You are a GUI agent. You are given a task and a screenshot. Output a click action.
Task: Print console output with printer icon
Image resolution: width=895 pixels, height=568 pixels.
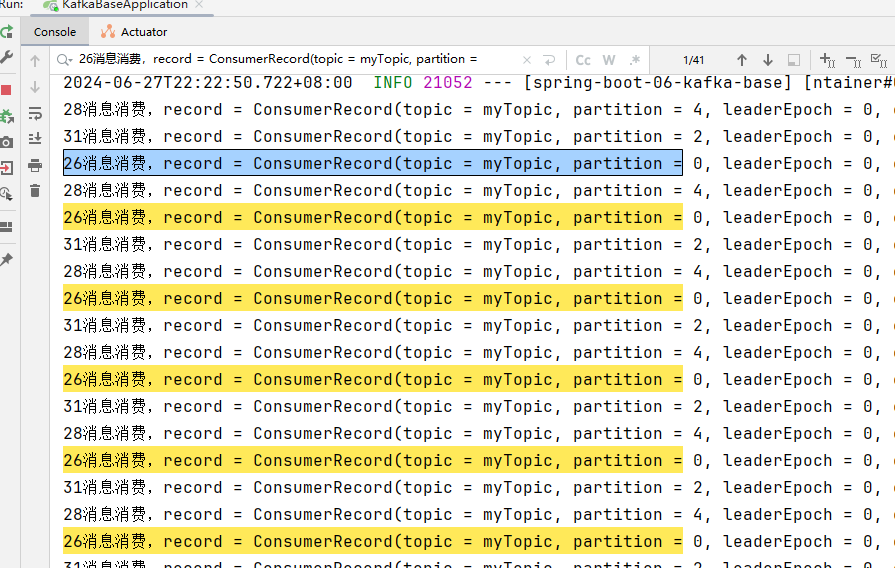[35, 166]
